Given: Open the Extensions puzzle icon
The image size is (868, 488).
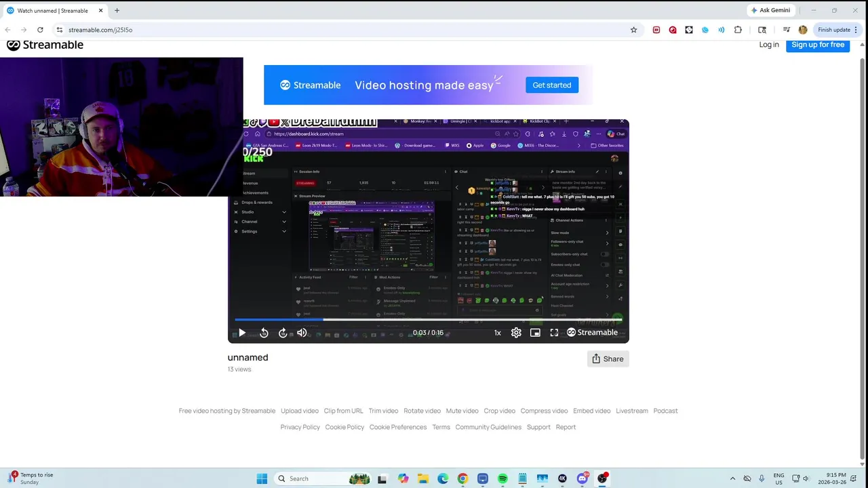Looking at the screenshot, I should click(x=738, y=30).
